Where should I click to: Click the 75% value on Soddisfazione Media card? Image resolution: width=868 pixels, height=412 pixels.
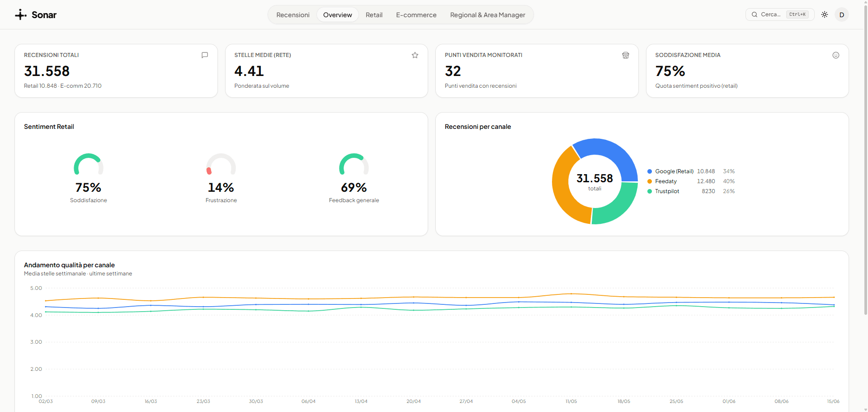(x=670, y=71)
